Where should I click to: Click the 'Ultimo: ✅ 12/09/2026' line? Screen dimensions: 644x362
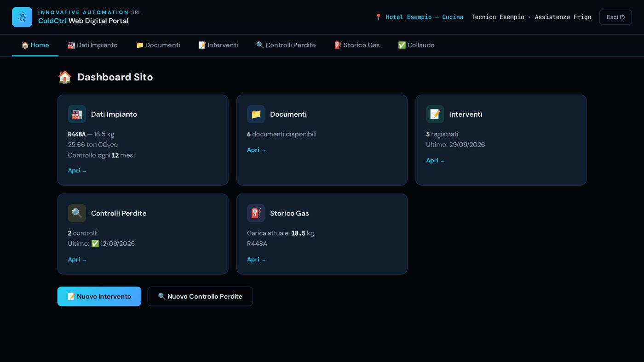click(101, 244)
